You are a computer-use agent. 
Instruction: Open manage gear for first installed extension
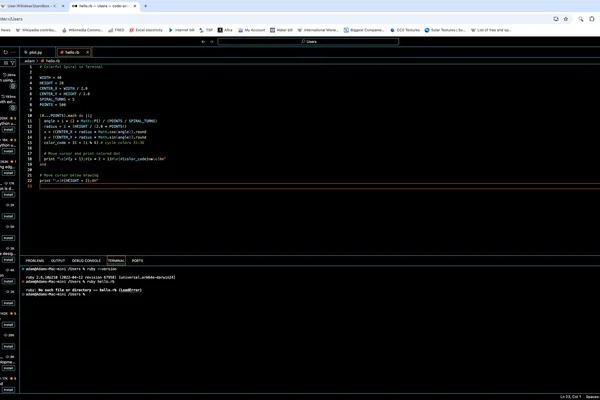pos(13,86)
